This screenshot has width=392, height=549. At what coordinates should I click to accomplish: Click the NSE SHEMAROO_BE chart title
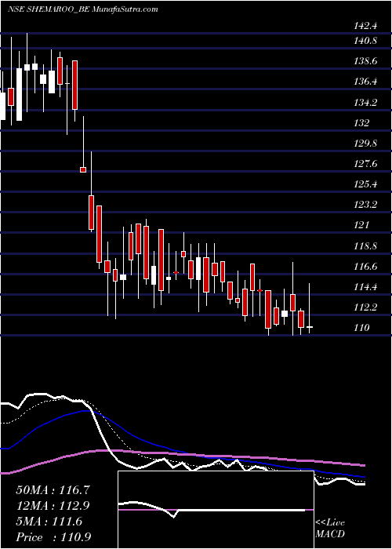click(x=83, y=9)
